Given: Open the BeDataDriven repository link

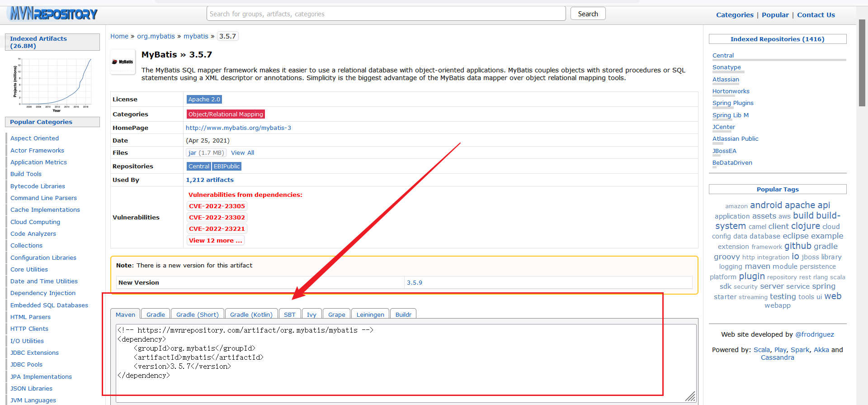Looking at the screenshot, I should click(x=732, y=162).
